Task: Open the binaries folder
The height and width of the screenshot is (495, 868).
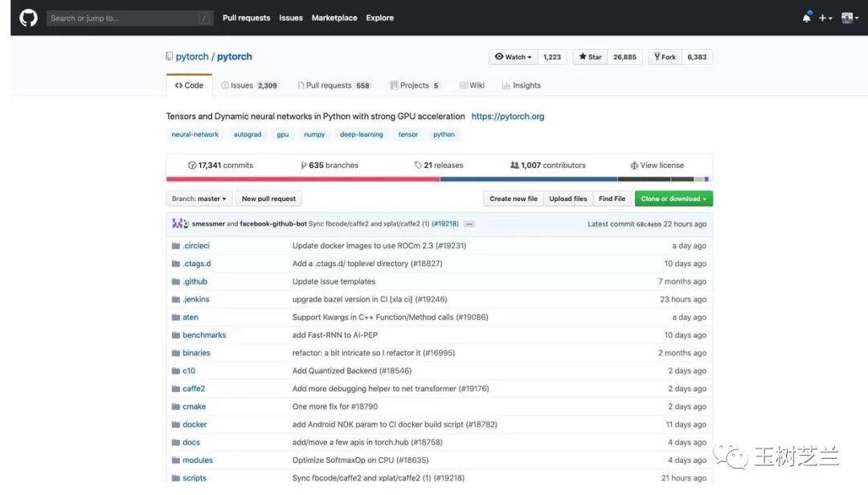Action: [197, 353]
